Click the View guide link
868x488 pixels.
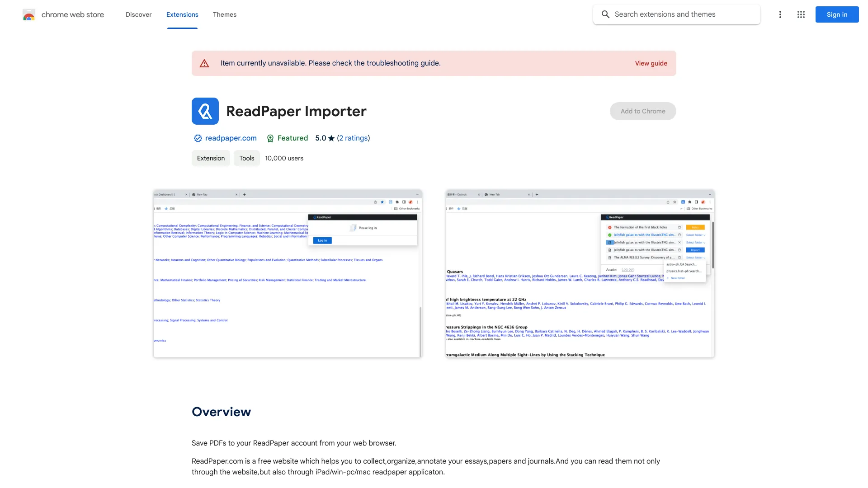(651, 63)
